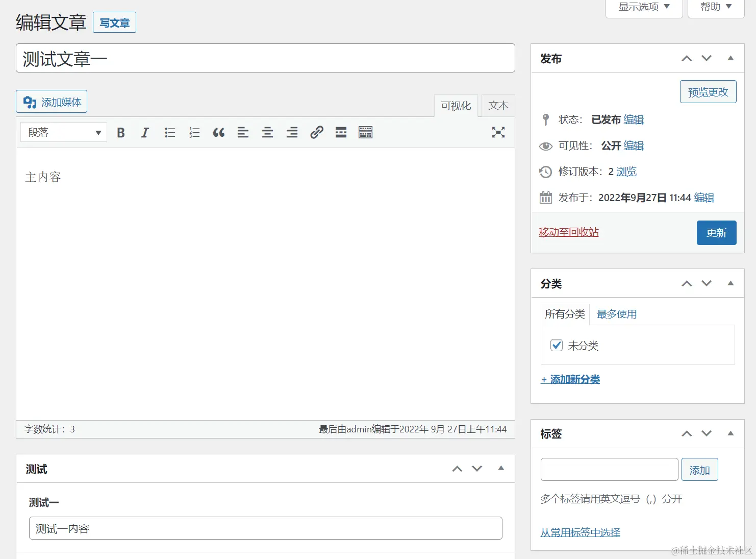Edit the post status 已发布
The width and height of the screenshot is (756, 559).
[634, 119]
